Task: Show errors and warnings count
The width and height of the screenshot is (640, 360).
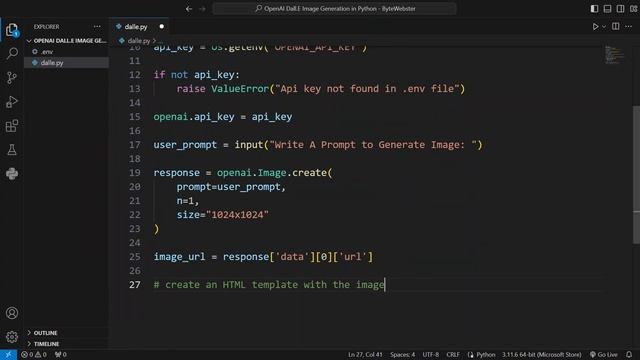Action: tap(34, 355)
